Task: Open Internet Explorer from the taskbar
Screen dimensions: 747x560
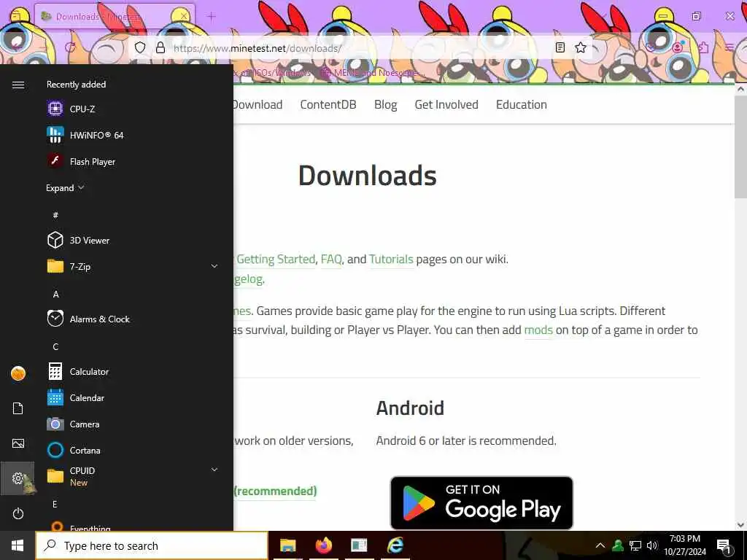Action: click(x=395, y=545)
